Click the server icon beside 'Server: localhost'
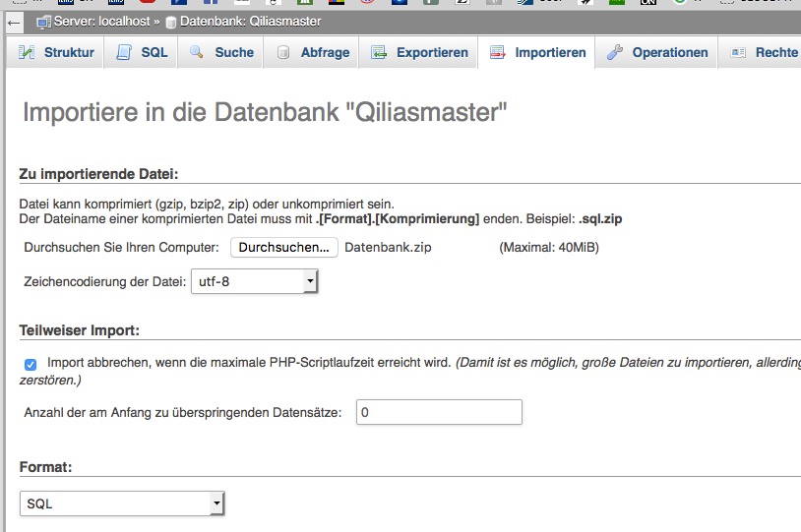 pyautogui.click(x=43, y=22)
